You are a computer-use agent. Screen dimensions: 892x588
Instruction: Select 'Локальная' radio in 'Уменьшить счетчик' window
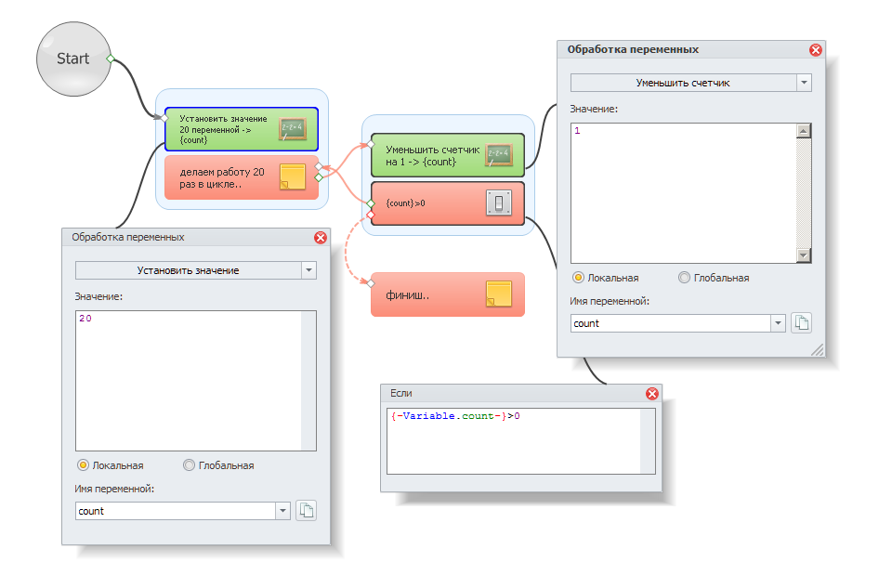pyautogui.click(x=578, y=278)
